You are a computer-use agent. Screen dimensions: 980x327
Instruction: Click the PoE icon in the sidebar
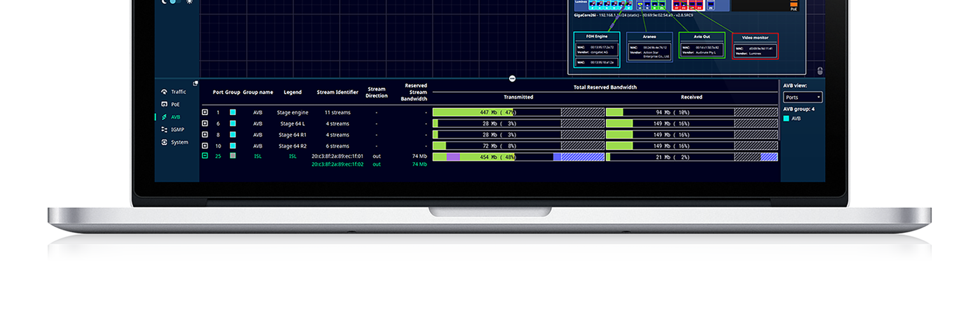(x=164, y=104)
